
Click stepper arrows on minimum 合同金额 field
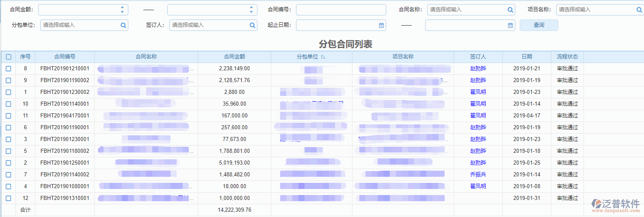pos(122,10)
